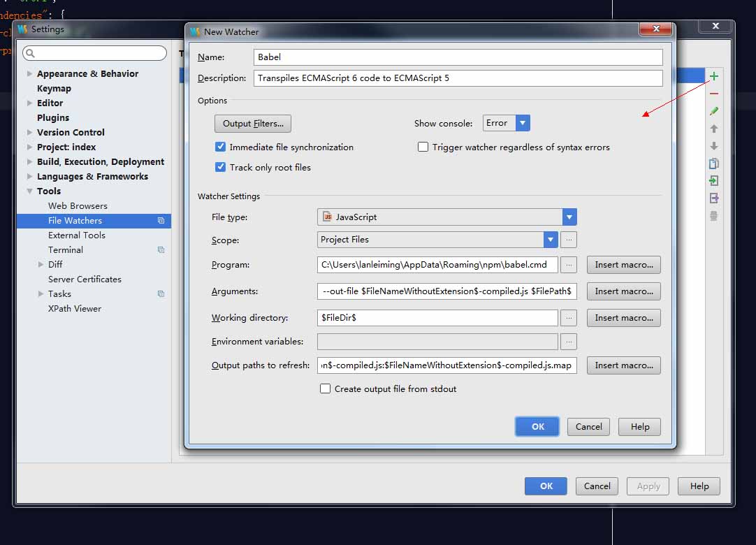Browse for Program path with ellipsis button
The width and height of the screenshot is (756, 545).
click(569, 265)
